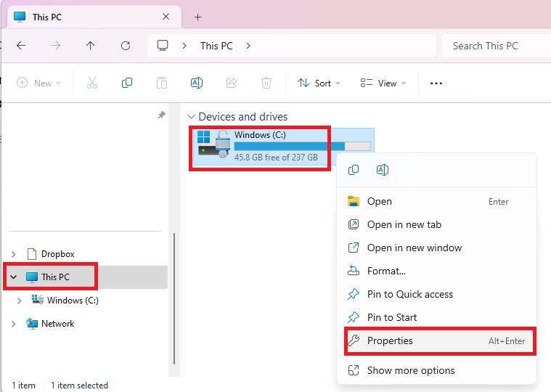Collapse the Devices and drives group
Viewport: 551px width, 392px height.
click(191, 117)
